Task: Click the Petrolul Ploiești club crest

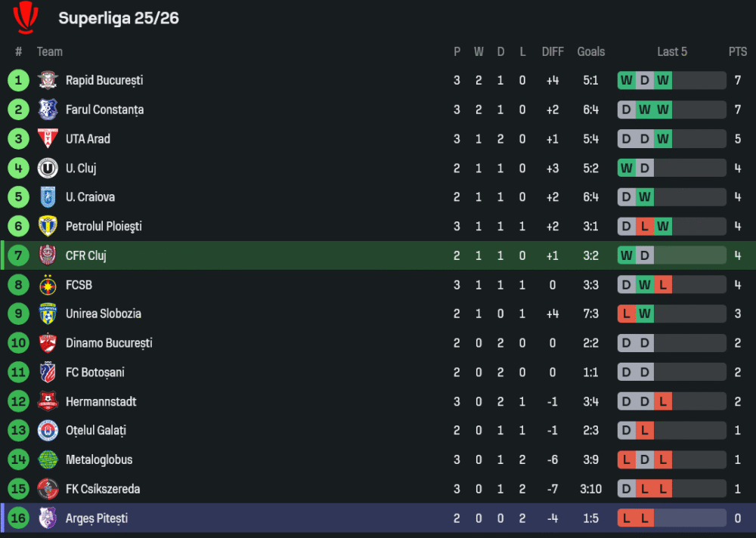Action: coord(48,226)
